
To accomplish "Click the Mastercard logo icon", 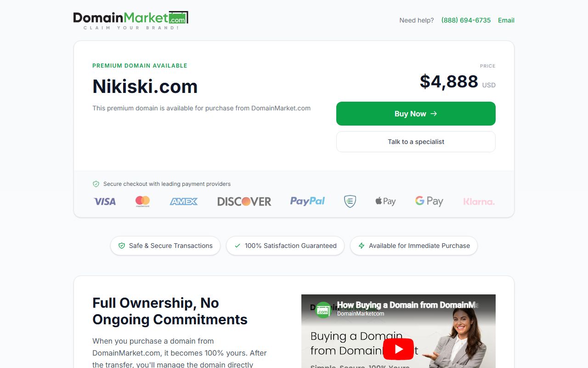I will tap(142, 201).
